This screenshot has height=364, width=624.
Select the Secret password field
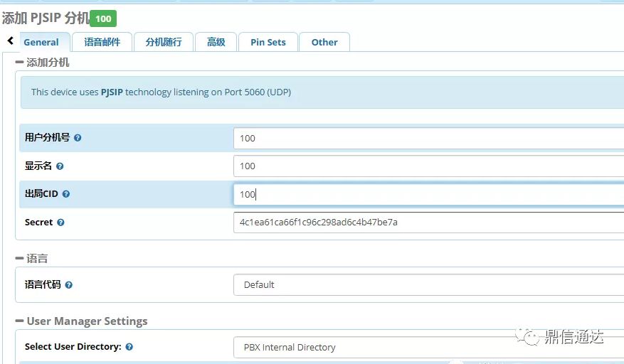coord(428,223)
